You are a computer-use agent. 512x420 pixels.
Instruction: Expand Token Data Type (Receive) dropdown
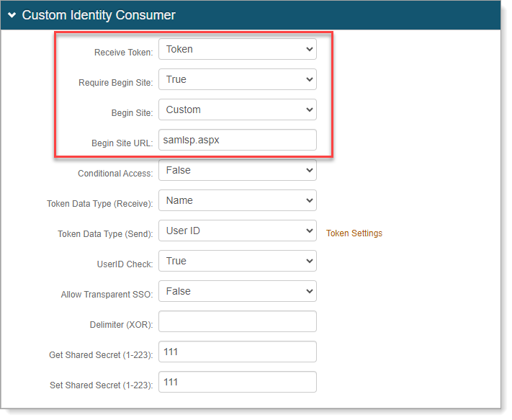[x=237, y=200]
